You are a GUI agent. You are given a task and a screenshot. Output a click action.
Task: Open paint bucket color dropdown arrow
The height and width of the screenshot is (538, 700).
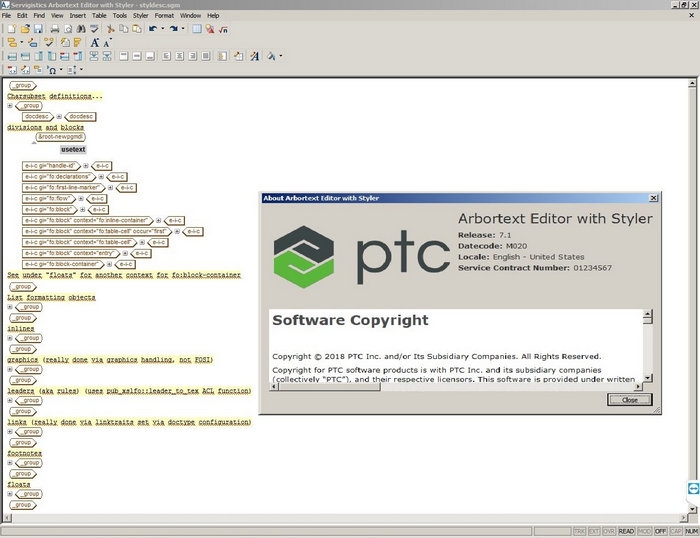(280, 56)
